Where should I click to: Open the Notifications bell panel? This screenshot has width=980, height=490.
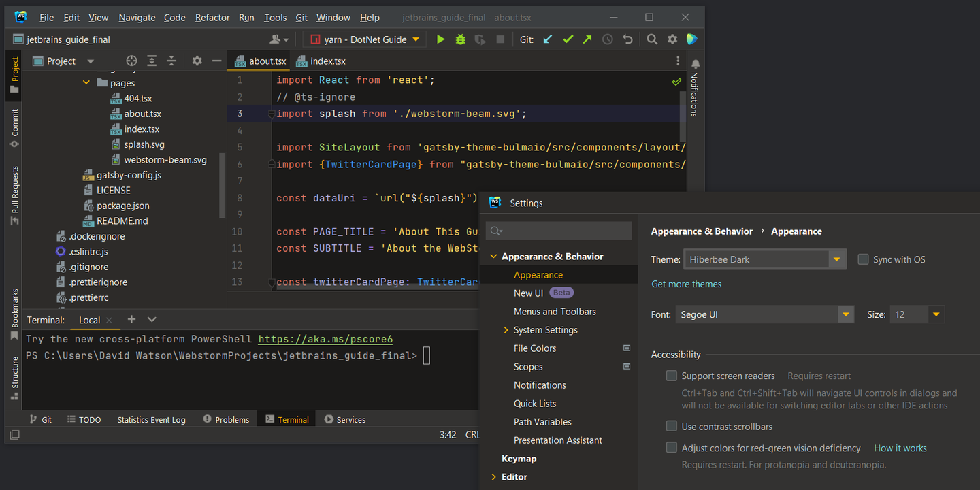694,63
